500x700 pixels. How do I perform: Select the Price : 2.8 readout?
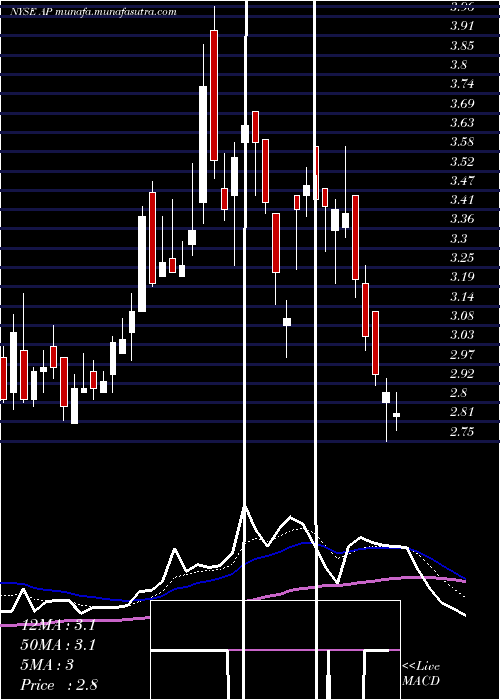tap(59, 685)
